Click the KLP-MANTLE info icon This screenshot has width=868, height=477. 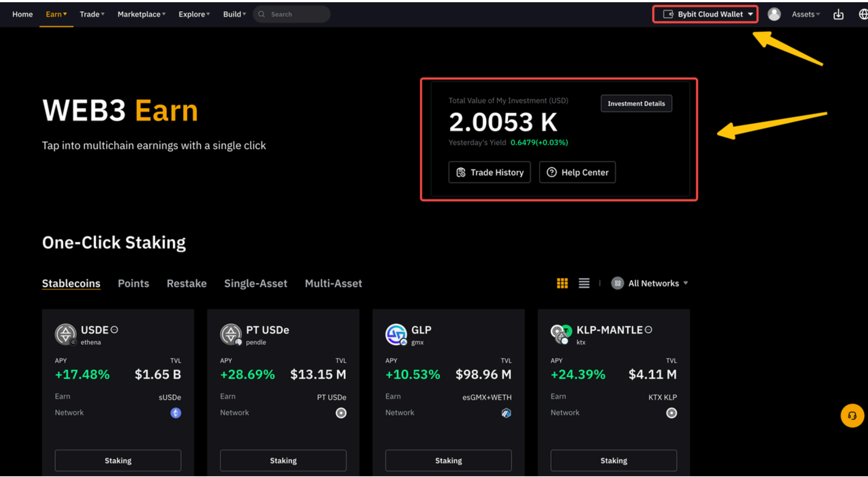pyautogui.click(x=648, y=330)
